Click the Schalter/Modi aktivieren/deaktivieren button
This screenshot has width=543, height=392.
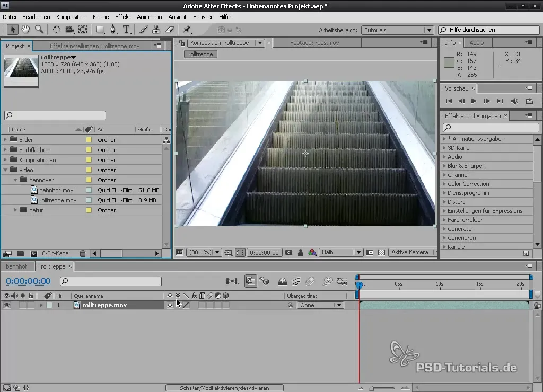(224, 388)
